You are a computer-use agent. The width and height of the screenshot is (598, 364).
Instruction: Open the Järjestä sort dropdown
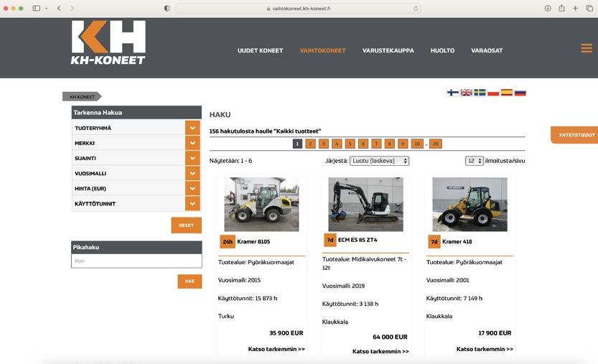[380, 161]
